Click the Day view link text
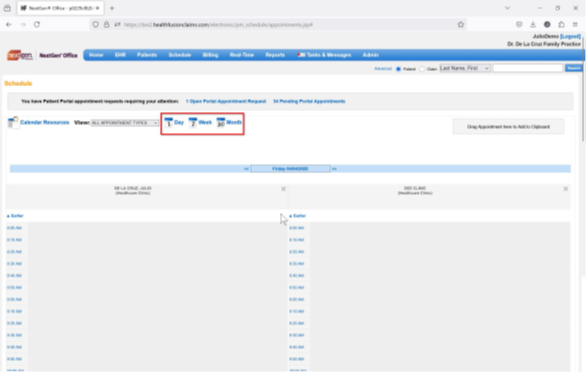 179,122
